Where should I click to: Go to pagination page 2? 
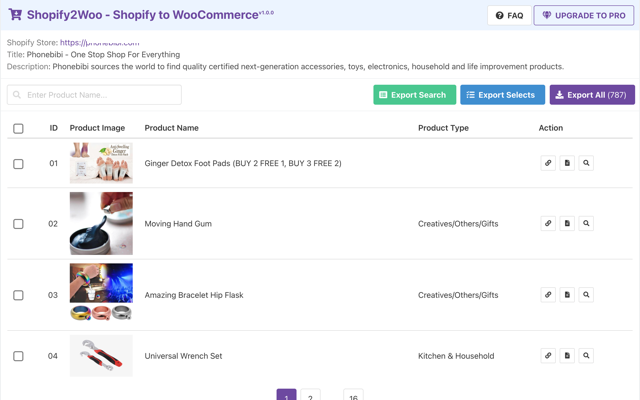[310, 395]
